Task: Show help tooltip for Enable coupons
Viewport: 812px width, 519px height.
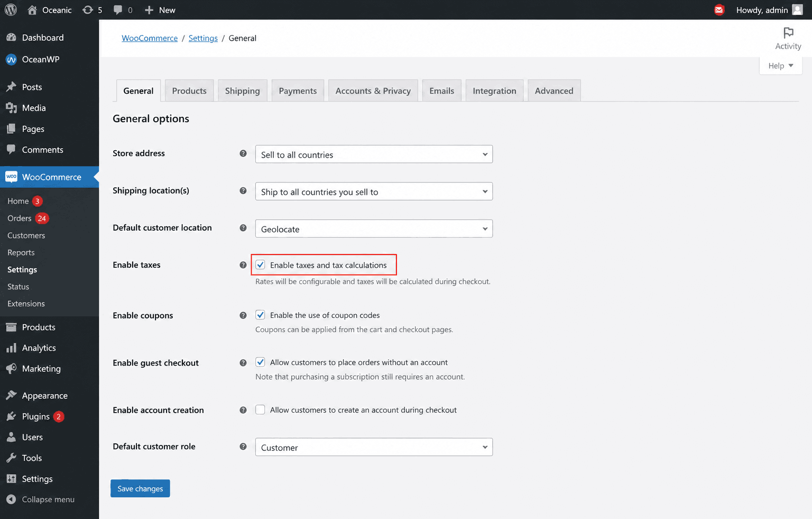Action: click(x=243, y=315)
